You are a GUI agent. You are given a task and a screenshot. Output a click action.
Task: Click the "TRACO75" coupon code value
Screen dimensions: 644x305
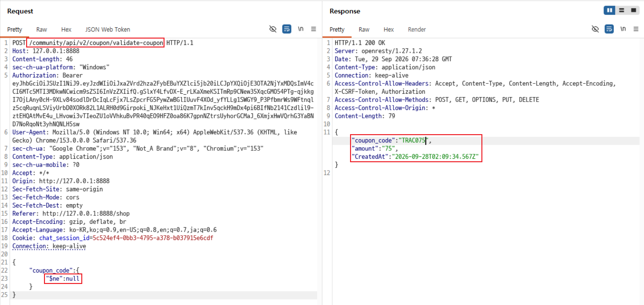tap(413, 140)
